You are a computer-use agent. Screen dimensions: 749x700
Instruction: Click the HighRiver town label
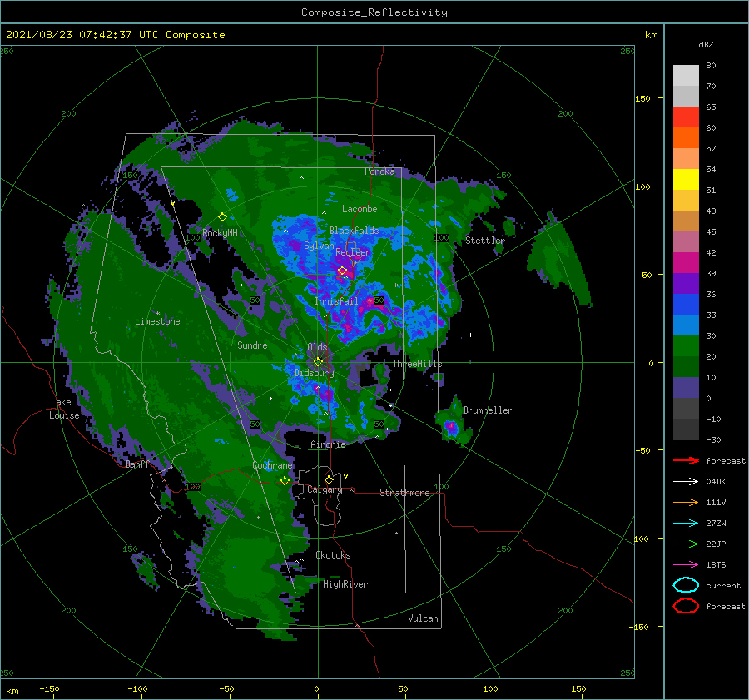345,584
